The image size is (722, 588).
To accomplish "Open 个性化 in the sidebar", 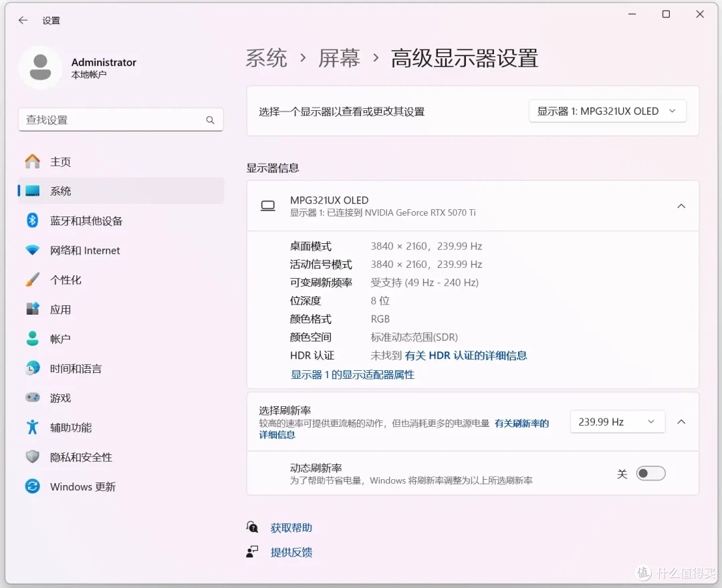I will point(120,280).
